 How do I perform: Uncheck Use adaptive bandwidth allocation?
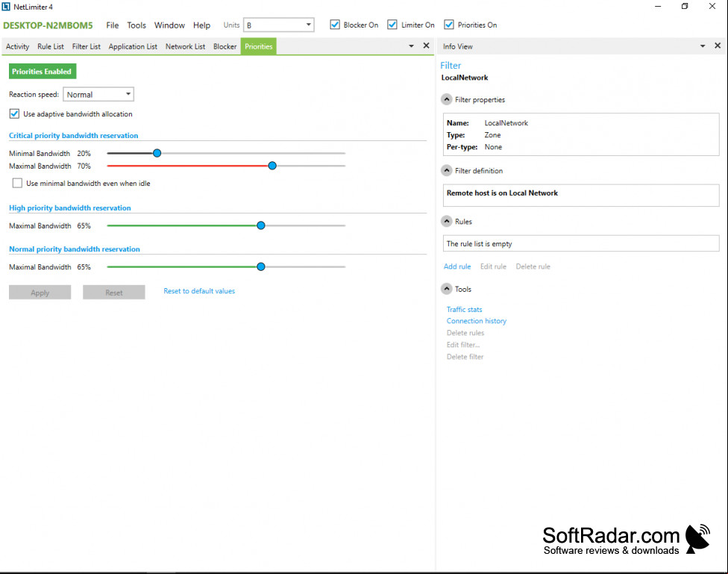click(x=14, y=114)
